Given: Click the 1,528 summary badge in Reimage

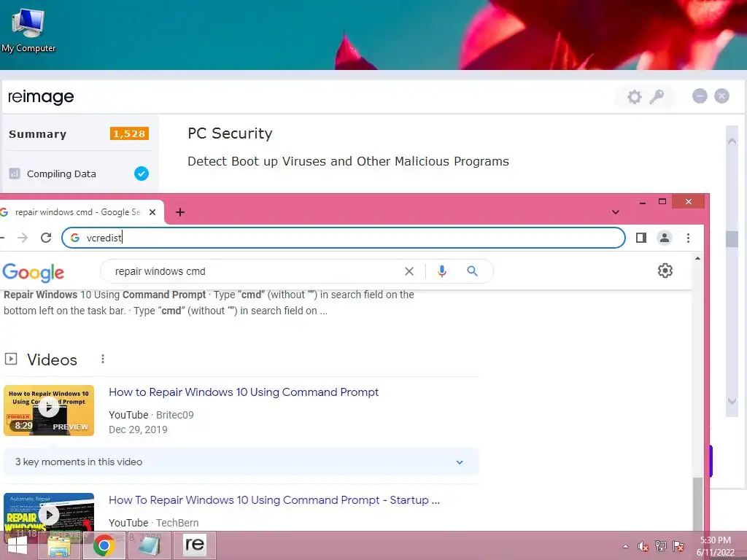Looking at the screenshot, I should 129,134.
